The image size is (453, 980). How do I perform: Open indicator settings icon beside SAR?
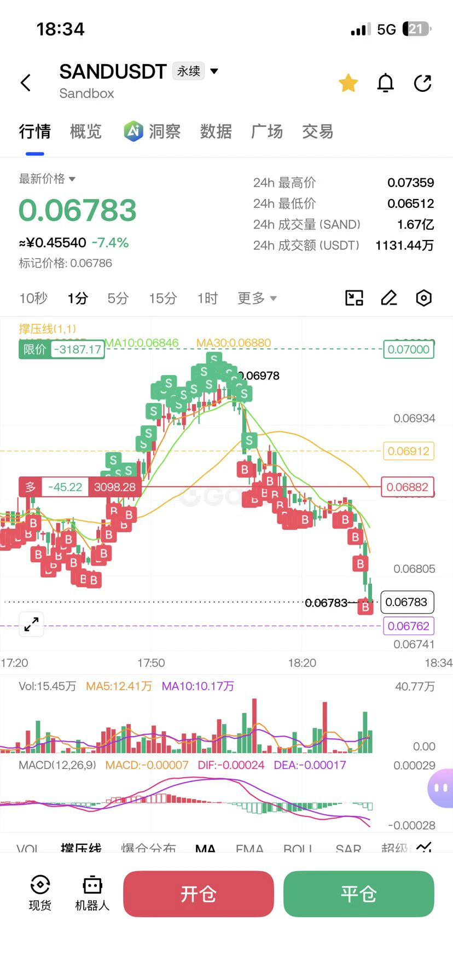click(x=425, y=847)
